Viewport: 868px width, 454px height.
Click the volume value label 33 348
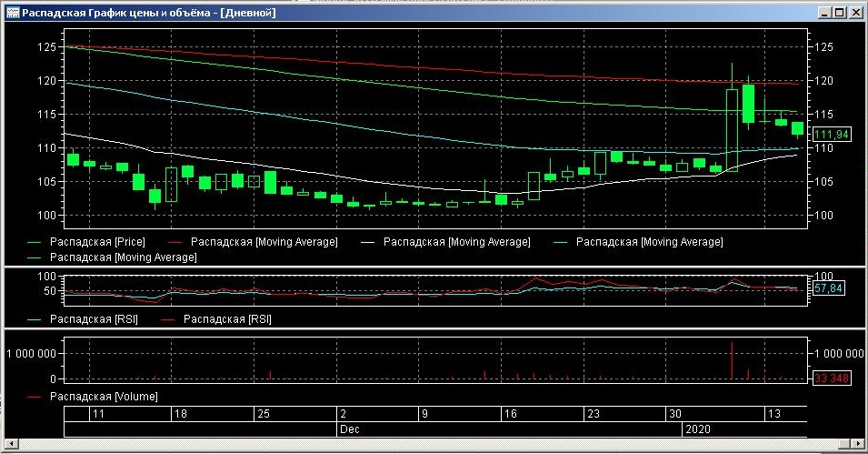coord(832,378)
